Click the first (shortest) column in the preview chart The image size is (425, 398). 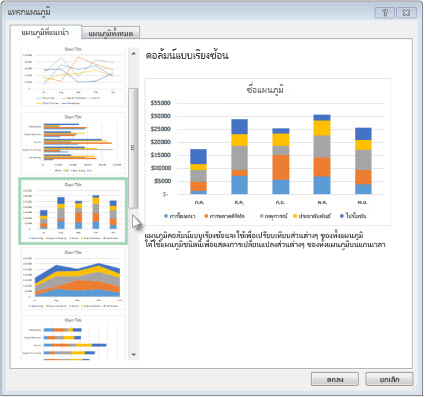[x=198, y=172]
